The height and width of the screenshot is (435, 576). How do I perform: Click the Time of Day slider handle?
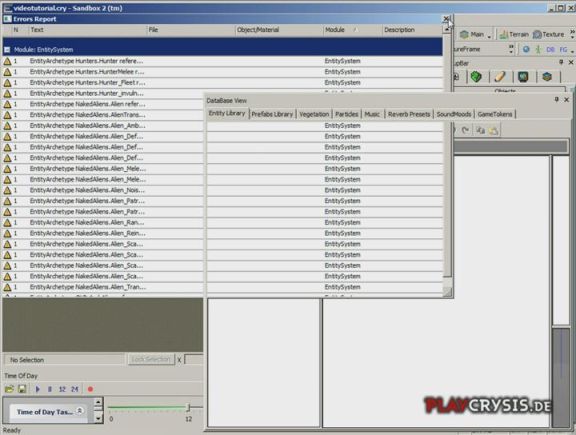(x=188, y=407)
